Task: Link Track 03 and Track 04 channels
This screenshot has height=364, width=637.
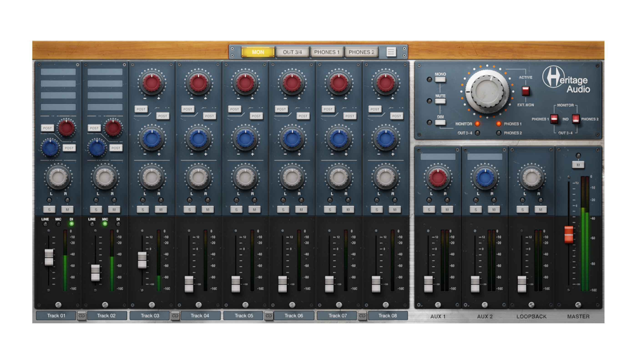Action: click(x=175, y=316)
